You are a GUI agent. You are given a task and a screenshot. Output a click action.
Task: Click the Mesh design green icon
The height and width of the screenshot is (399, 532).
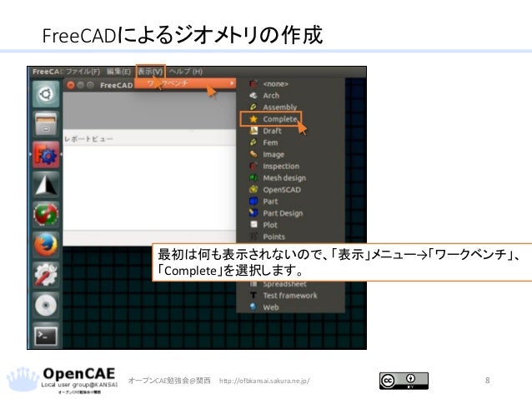[253, 177]
